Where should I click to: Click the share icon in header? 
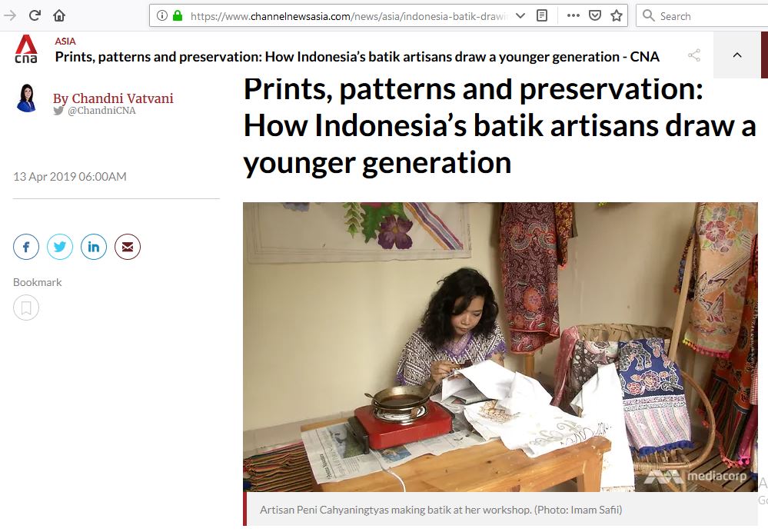tap(694, 55)
